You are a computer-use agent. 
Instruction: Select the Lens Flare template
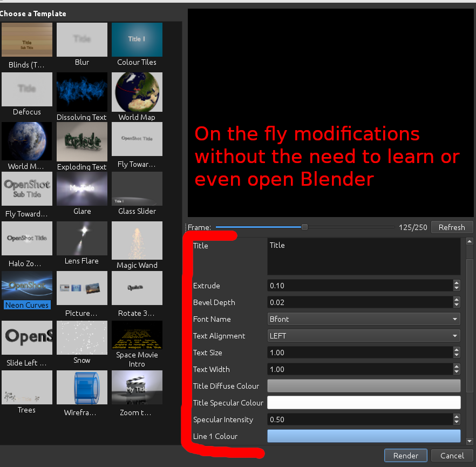[81, 238]
